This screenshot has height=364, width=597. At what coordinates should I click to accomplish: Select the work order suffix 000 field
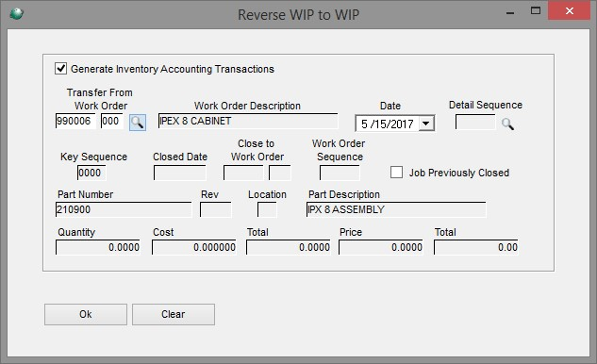pos(111,121)
